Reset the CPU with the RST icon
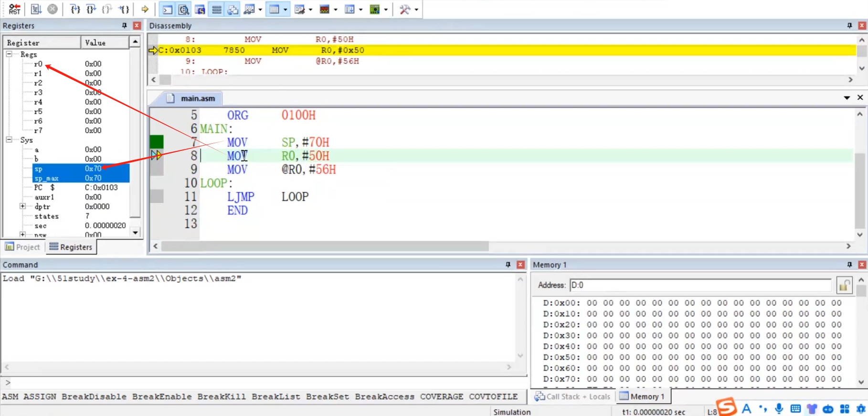Image resolution: width=868 pixels, height=416 pixels. tap(14, 9)
